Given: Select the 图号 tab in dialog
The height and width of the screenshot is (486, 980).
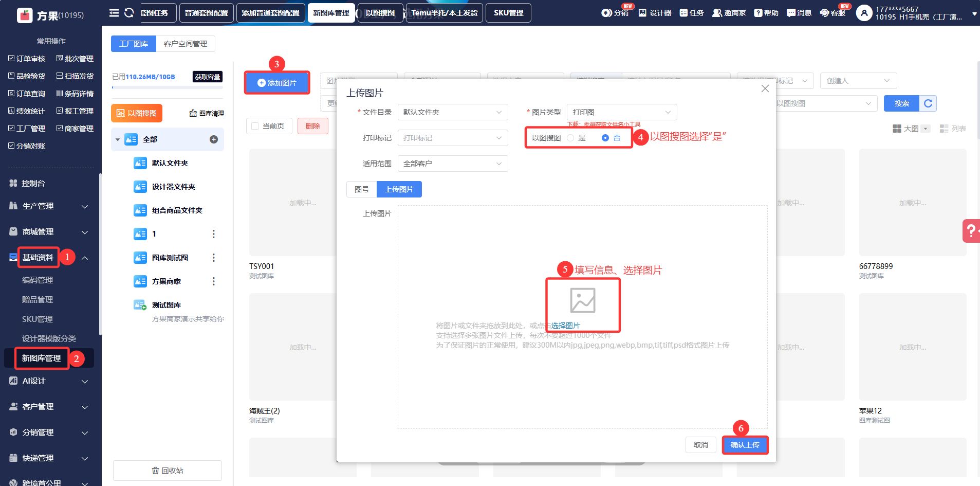Looking at the screenshot, I should (362, 189).
